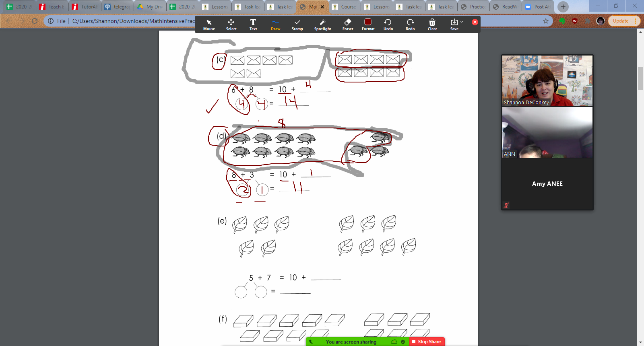This screenshot has height=346, width=644.
Task: Switch to the first 2020-2 tab
Action: click(x=19, y=7)
